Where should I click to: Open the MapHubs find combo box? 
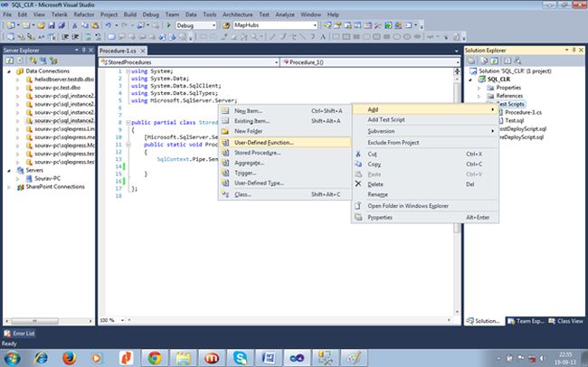click(315, 25)
